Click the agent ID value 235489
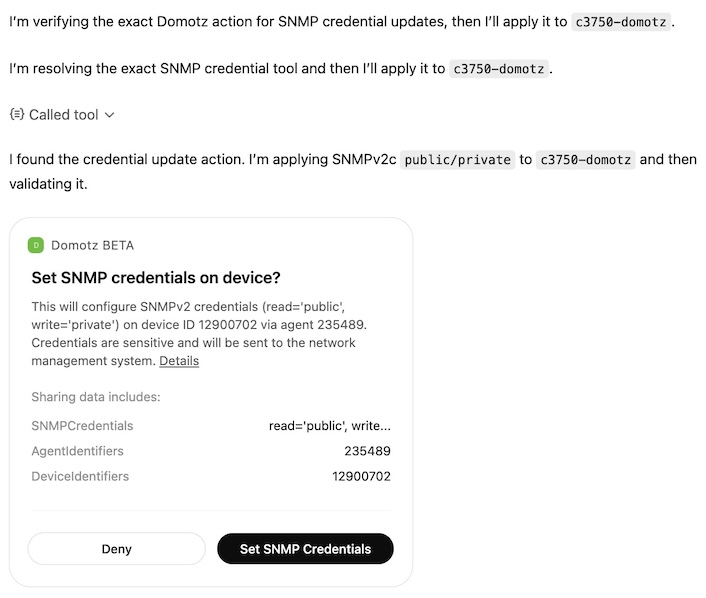Screen dimensions: 706x598 point(367,451)
